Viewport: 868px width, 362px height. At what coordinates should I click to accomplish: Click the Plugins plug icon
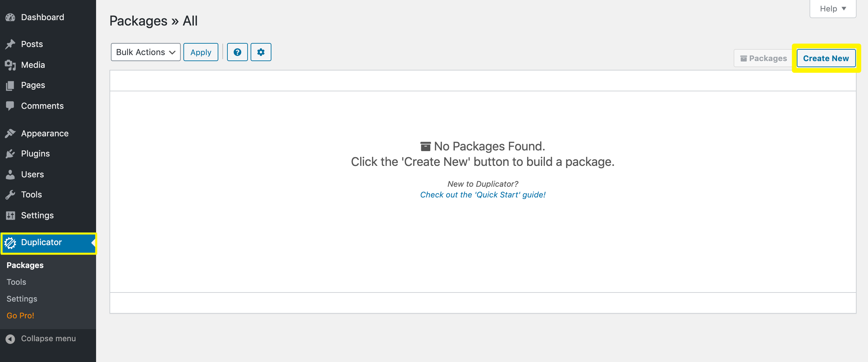point(10,153)
